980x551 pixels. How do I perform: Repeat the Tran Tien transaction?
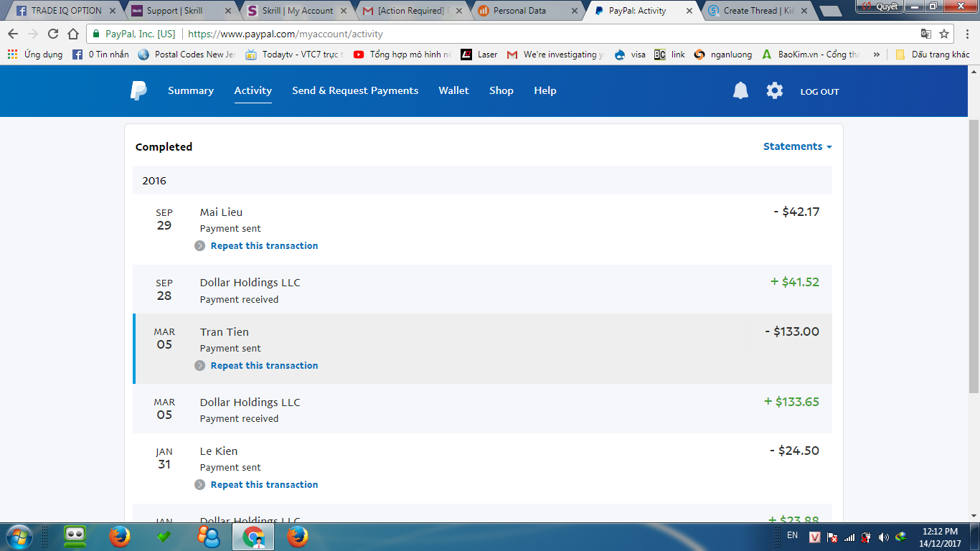[264, 366]
